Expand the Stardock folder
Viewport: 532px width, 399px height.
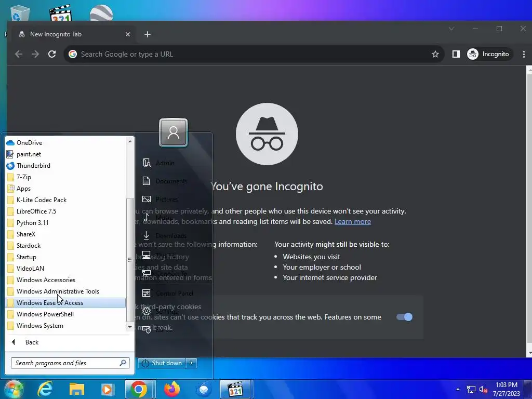click(65, 246)
